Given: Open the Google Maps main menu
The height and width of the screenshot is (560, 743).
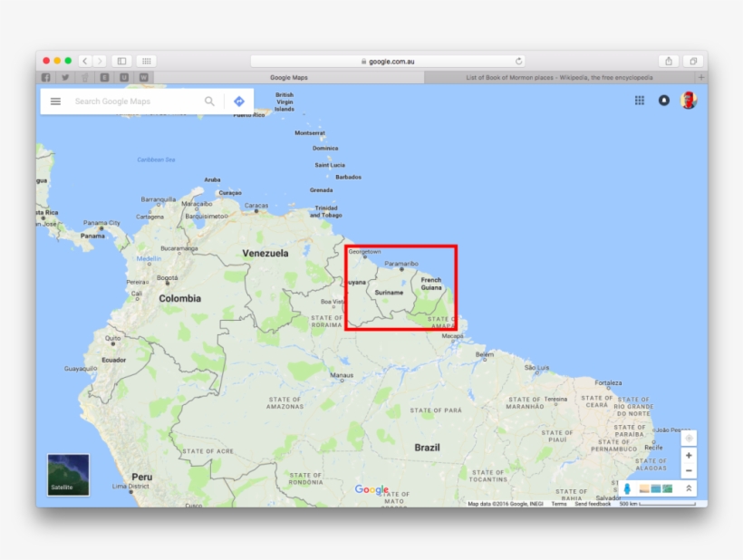Looking at the screenshot, I should (x=55, y=101).
